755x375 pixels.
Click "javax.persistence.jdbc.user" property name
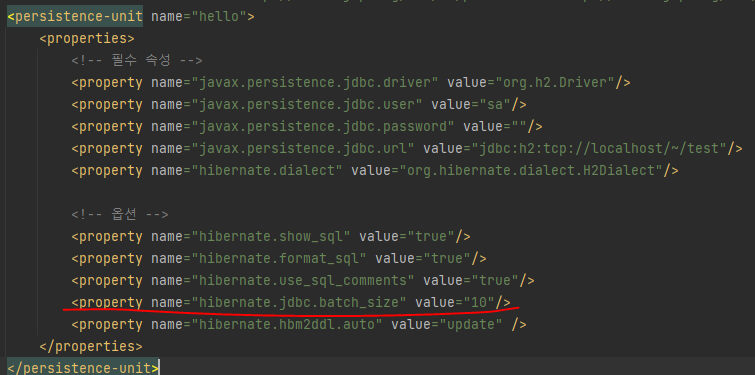click(x=307, y=104)
